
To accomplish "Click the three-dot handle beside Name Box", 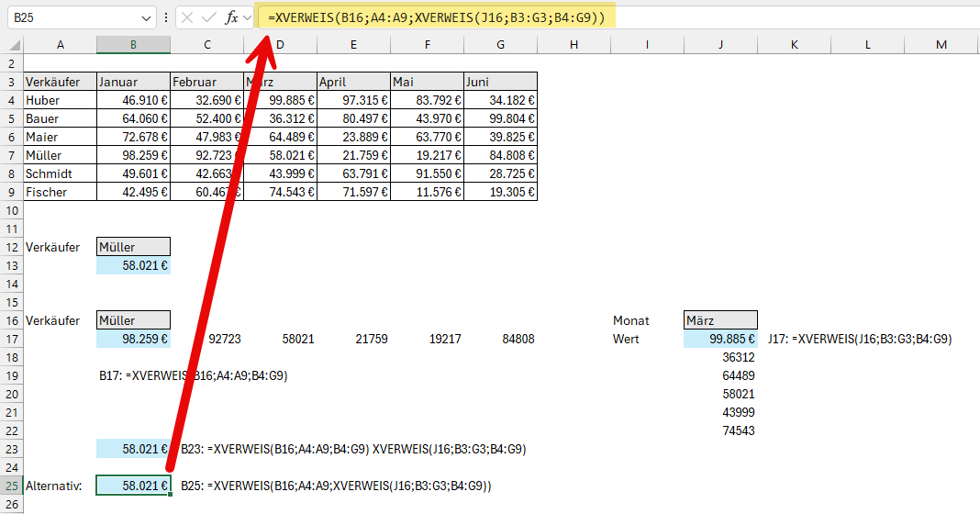I will (165, 17).
